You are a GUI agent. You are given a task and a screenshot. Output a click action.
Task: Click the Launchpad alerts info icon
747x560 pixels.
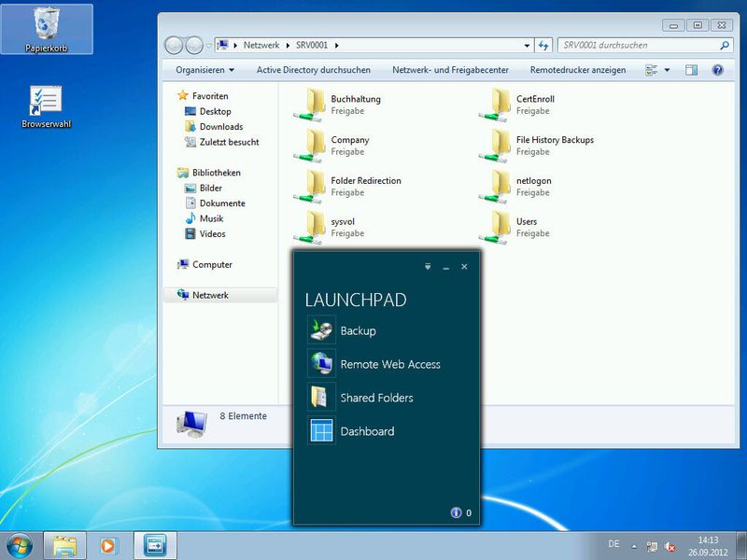456,512
